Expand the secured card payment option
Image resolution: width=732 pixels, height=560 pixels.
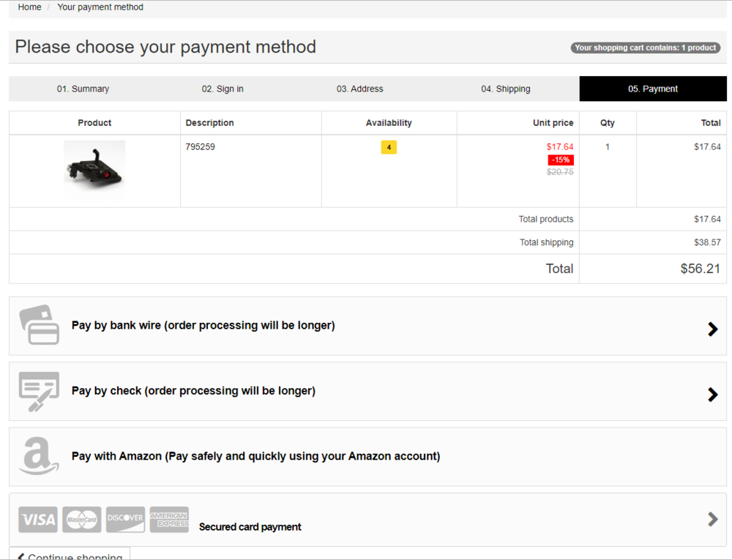711,520
